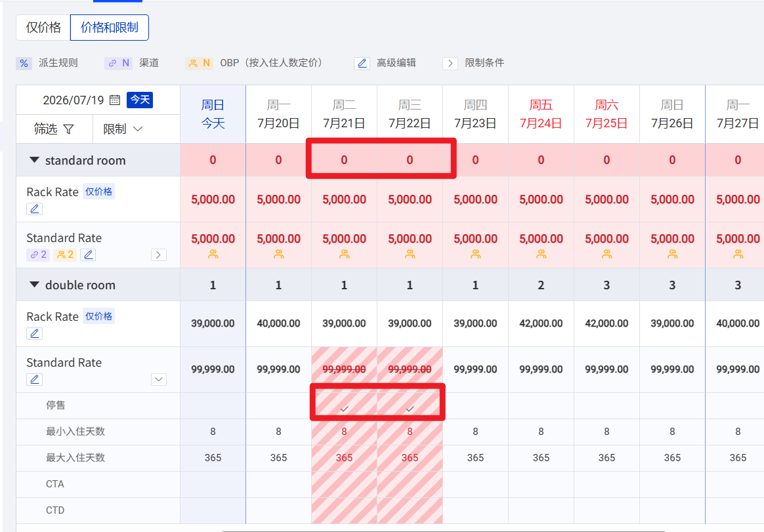Click double room Rack Rate 40,000.00 for 7月20日
The width and height of the screenshot is (764, 532).
tap(279, 323)
